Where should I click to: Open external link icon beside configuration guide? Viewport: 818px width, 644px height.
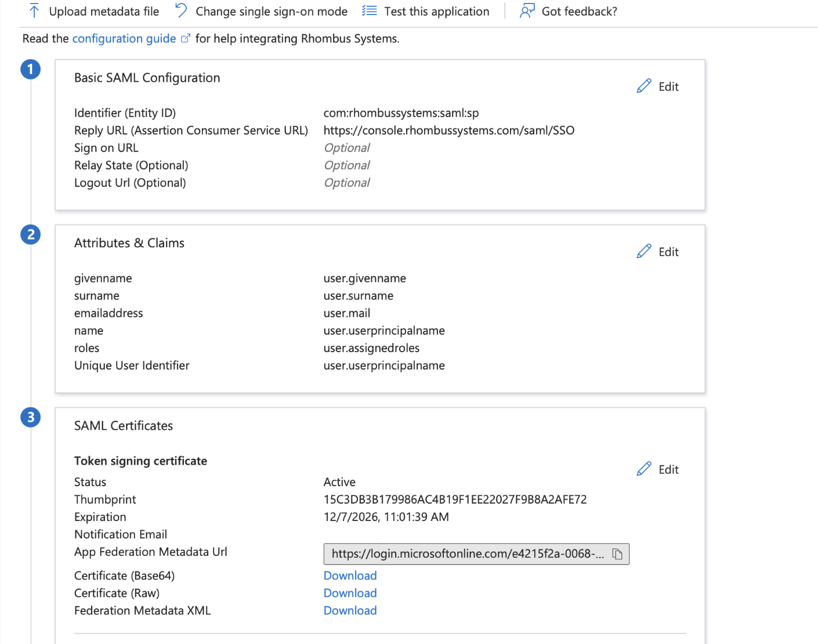coord(186,38)
